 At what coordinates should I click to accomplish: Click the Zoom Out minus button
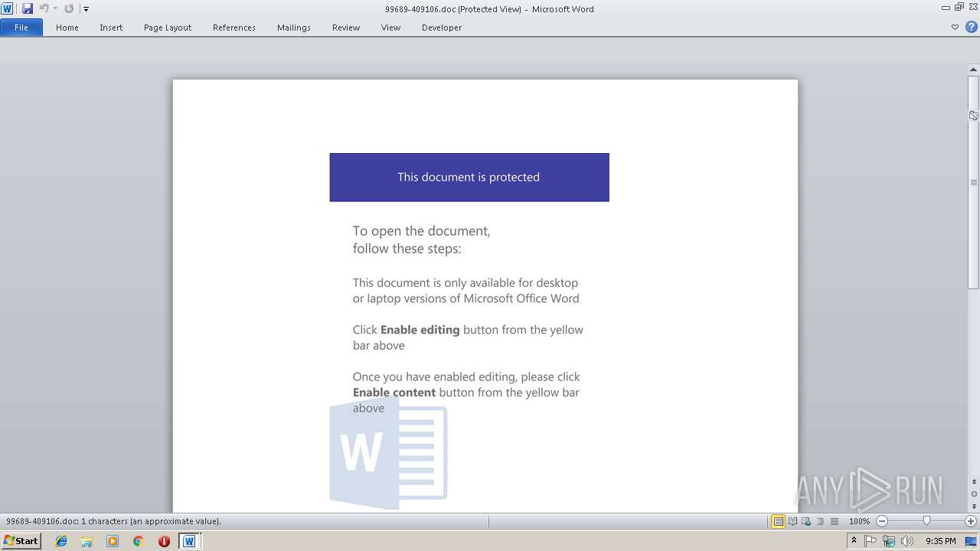tap(881, 521)
